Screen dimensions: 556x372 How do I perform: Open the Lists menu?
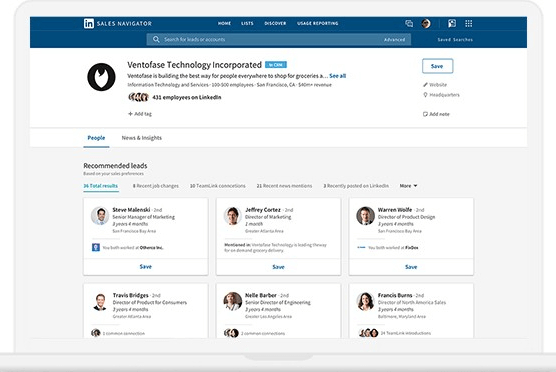pyautogui.click(x=247, y=23)
